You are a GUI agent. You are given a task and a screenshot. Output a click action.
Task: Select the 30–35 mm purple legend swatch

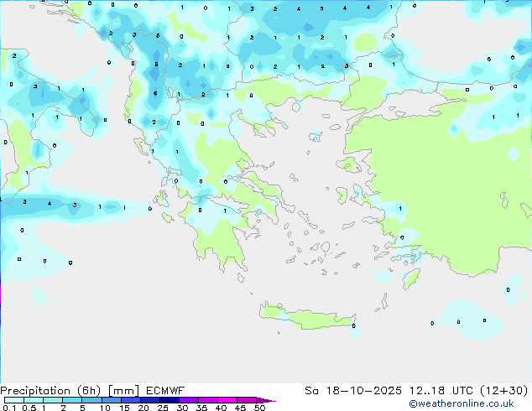pyautogui.click(x=188, y=400)
